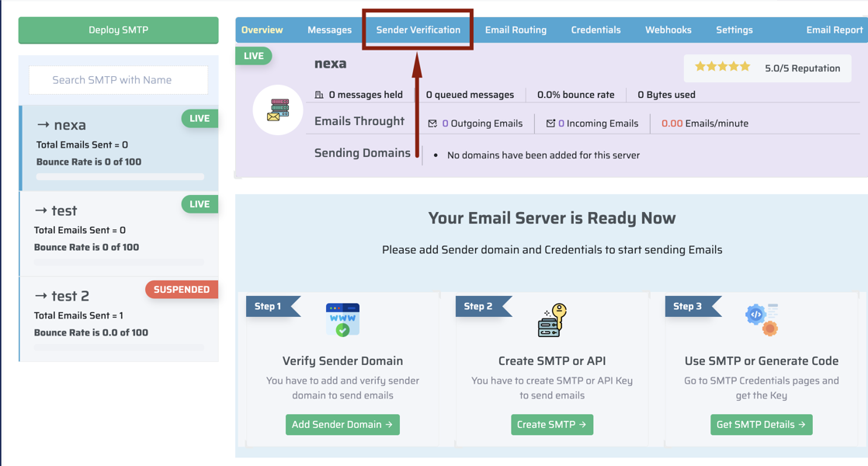Click the Deploy SMTP button

point(119,30)
